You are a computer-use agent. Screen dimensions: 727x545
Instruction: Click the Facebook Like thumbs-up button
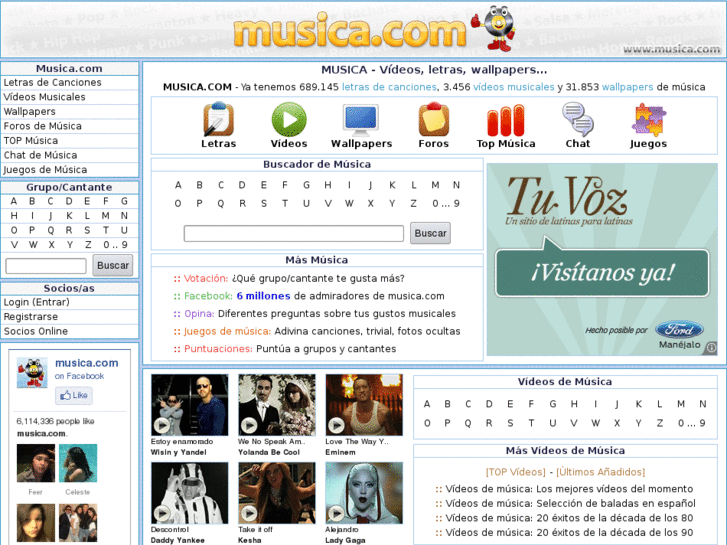click(x=74, y=395)
